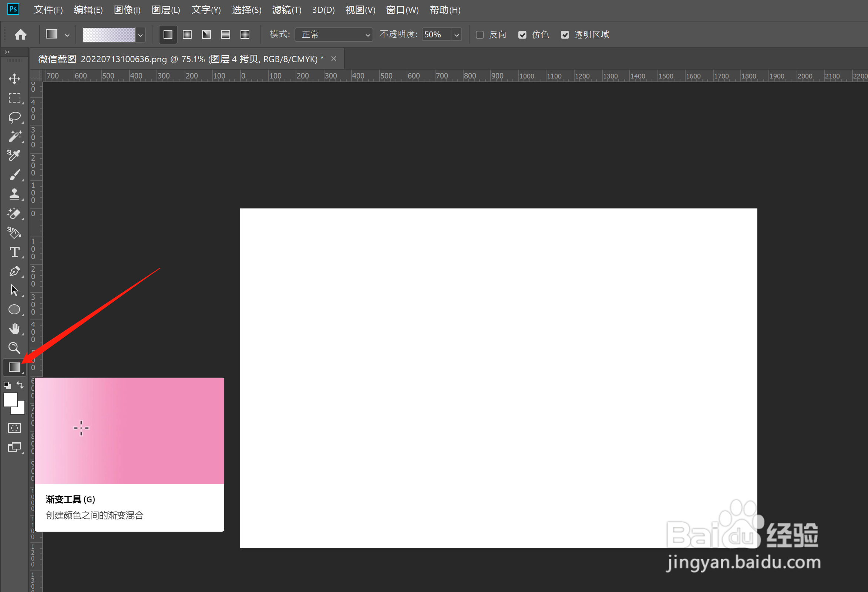Image resolution: width=868 pixels, height=592 pixels.
Task: Open the 窗口(W) menu
Action: point(402,10)
